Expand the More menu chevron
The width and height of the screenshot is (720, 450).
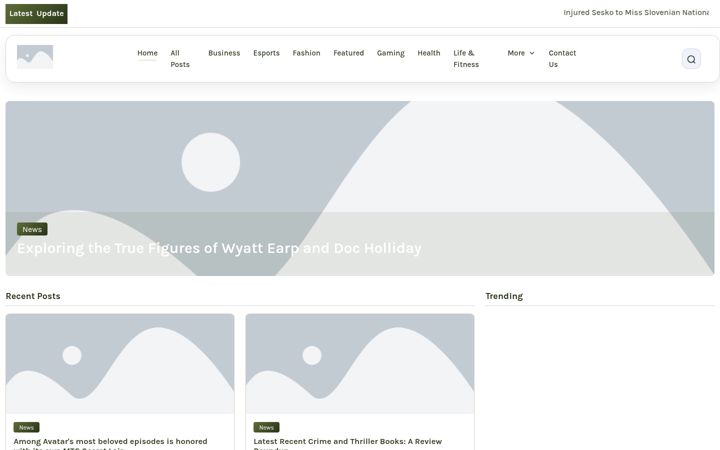[532, 53]
